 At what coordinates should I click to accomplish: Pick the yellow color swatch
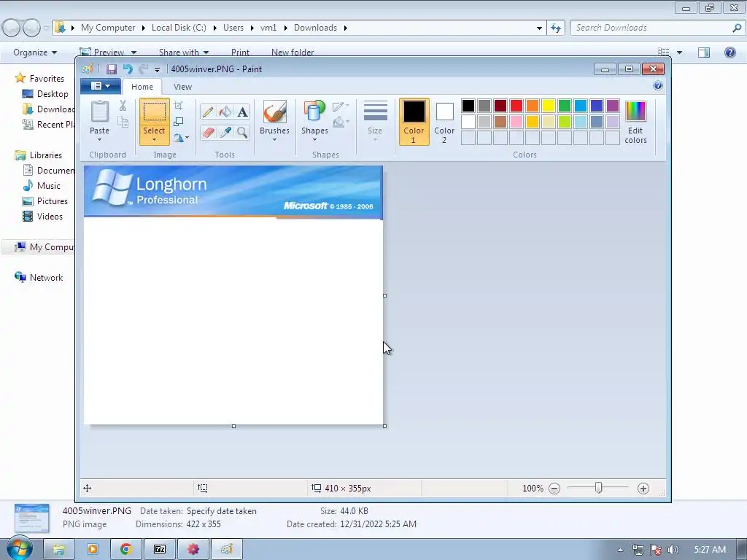click(549, 106)
